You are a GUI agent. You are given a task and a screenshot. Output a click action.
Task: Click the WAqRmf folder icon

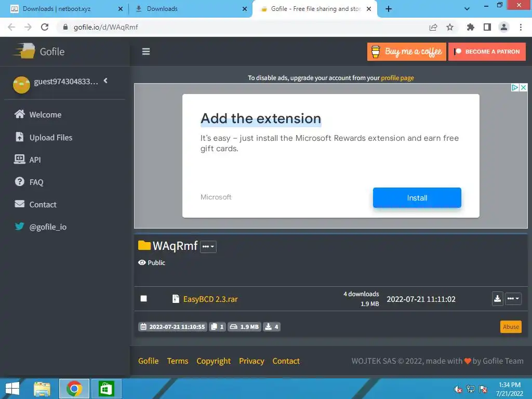coord(144,245)
